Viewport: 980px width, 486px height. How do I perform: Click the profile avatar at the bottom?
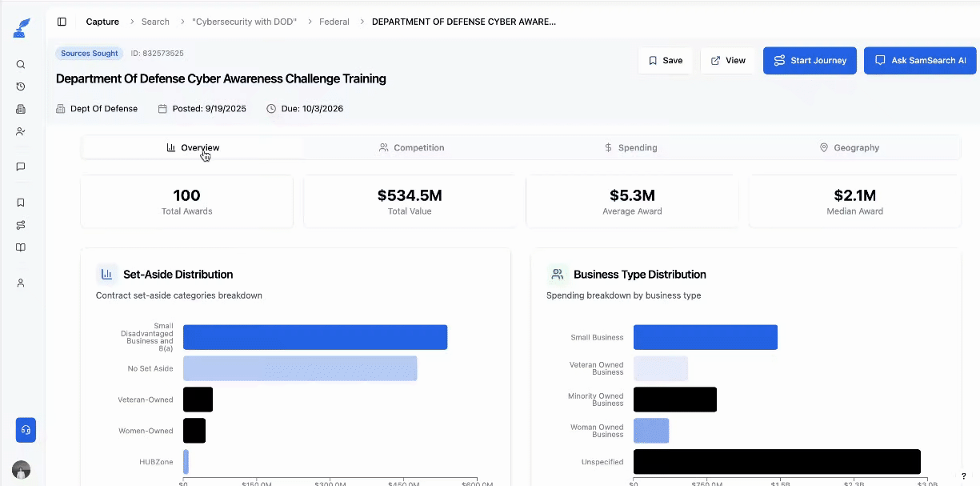tap(21, 469)
